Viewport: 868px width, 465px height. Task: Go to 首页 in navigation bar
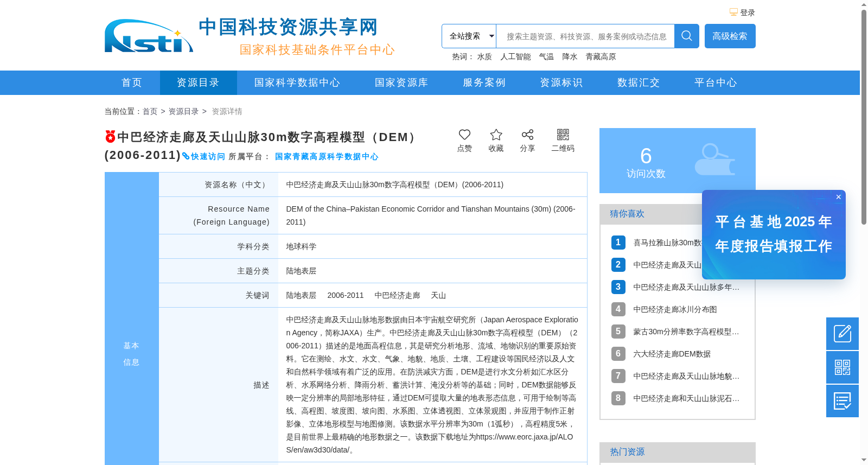[132, 82]
